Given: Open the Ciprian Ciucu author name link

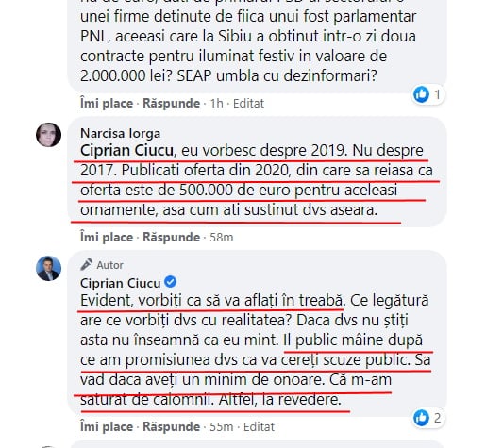Looking at the screenshot, I should (121, 283).
